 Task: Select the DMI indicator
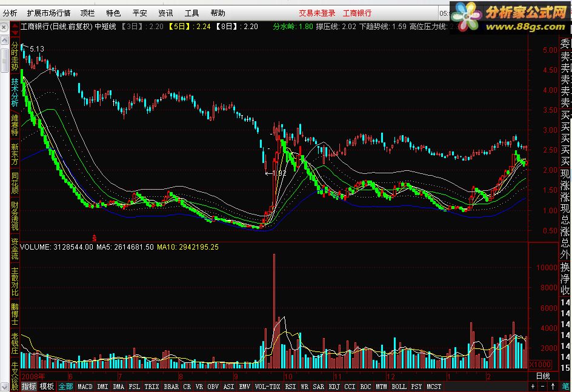102,387
